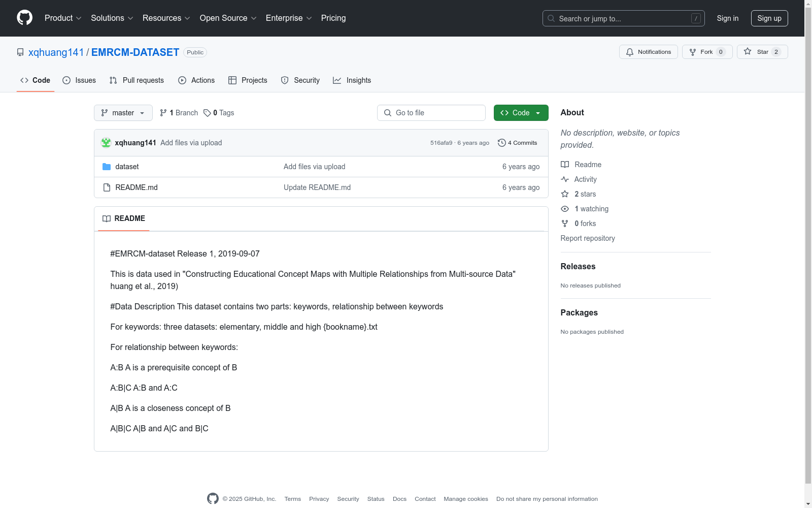812x508 pixels.
Task: Click the fork icon beside 0 forks
Action: click(x=565, y=224)
